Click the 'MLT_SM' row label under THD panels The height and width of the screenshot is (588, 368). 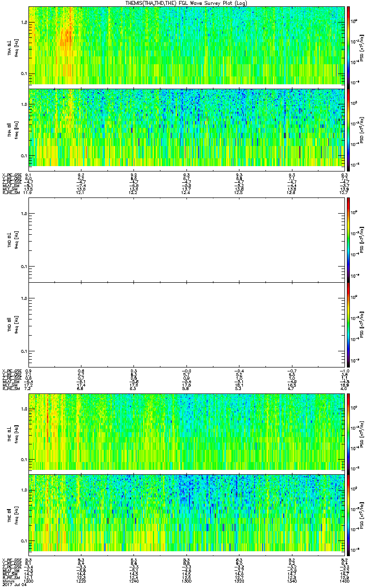coord(10,384)
